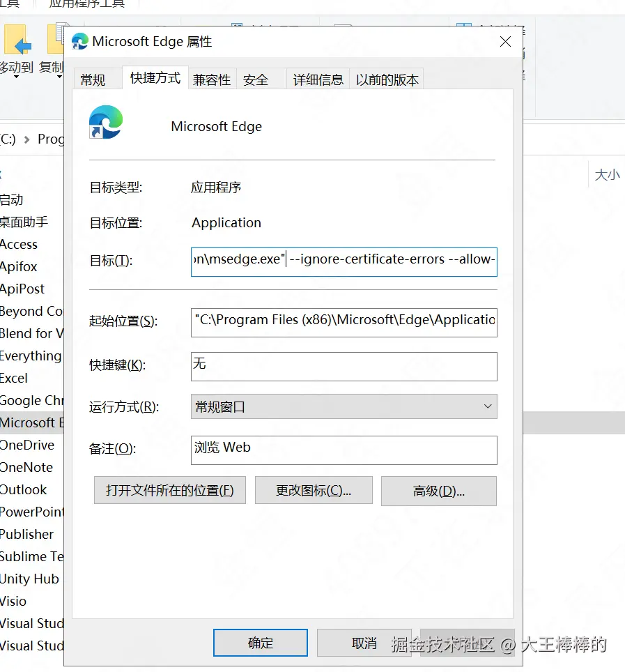Select the highlighted Microsoft Edge list row
The width and height of the screenshot is (625, 672).
31,422
